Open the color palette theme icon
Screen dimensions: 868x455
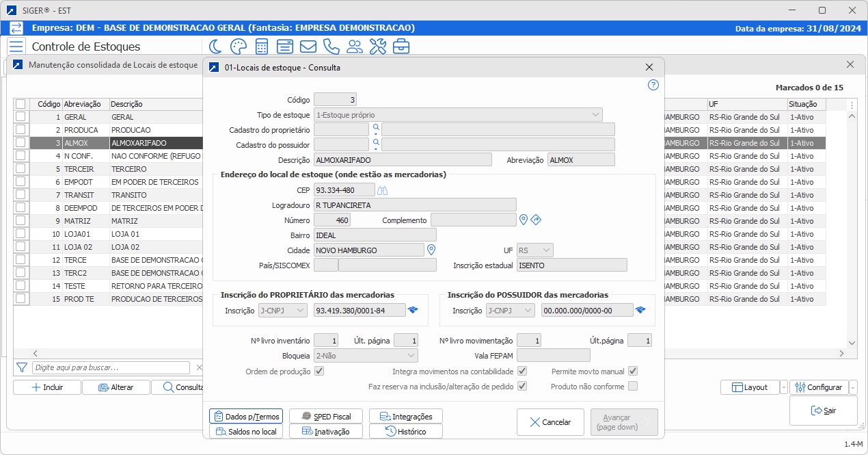click(x=238, y=47)
